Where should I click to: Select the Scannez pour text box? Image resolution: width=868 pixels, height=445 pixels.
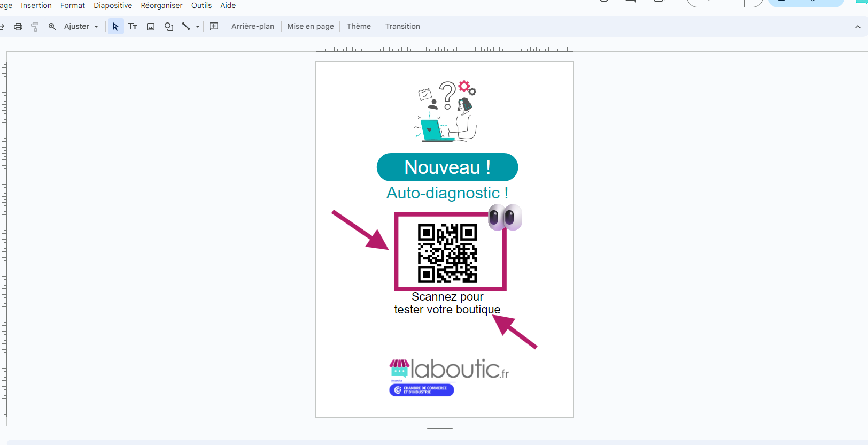coord(447,303)
